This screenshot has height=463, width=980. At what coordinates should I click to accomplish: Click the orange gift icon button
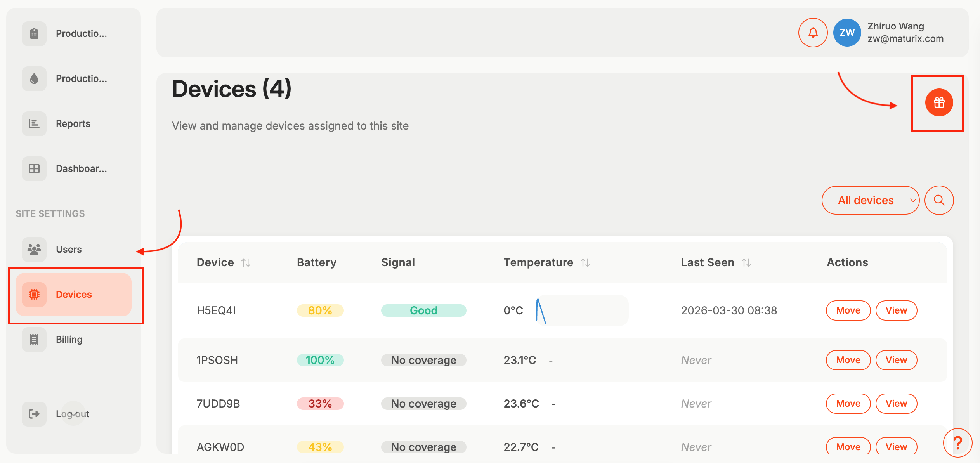[x=938, y=102]
